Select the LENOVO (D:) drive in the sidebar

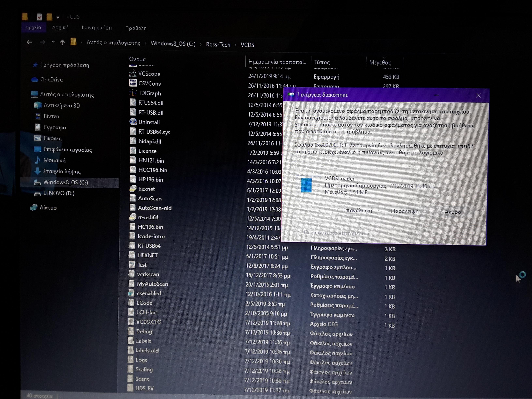59,193
